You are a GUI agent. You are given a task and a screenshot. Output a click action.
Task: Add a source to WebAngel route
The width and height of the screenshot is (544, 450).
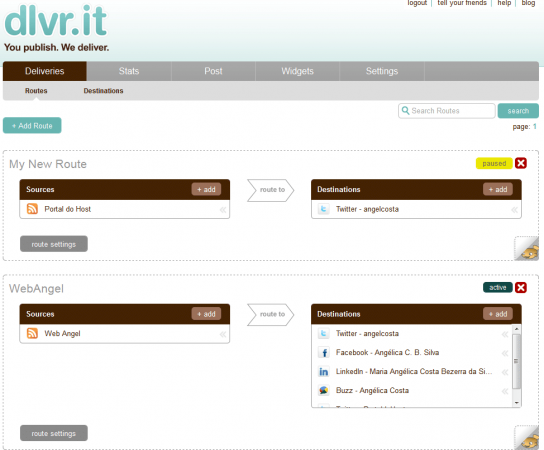[206, 314]
